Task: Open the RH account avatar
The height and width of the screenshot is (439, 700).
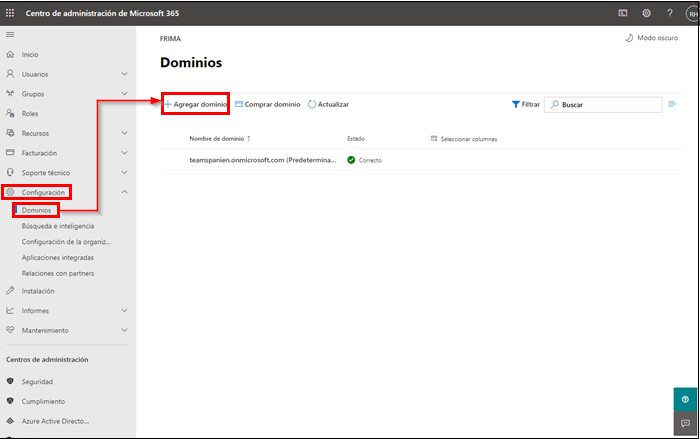Action: [692, 14]
